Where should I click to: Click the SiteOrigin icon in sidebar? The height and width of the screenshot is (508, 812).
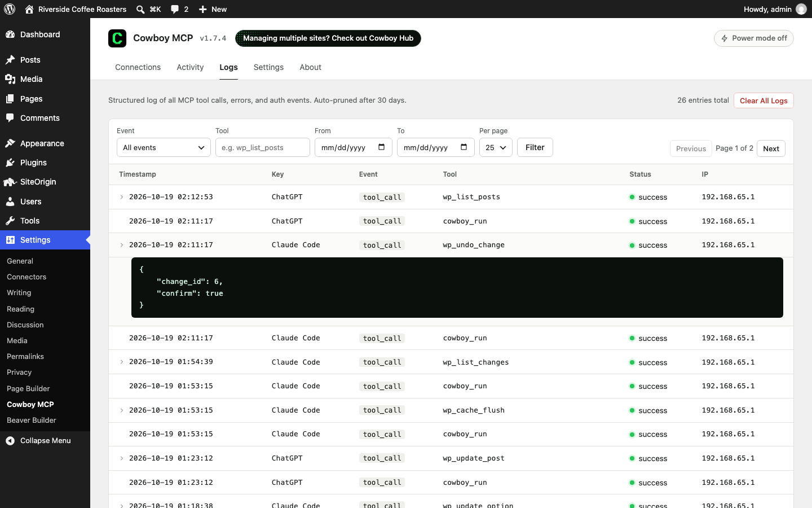10,182
